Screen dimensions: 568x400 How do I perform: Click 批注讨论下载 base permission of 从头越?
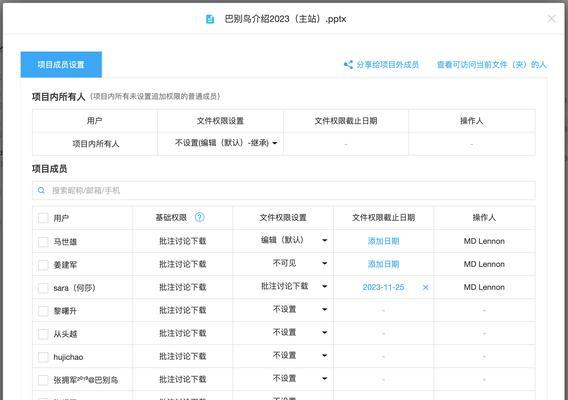click(183, 333)
